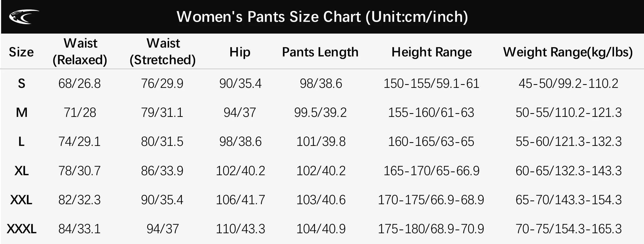This screenshot has width=644, height=244.
Task: Click the 160-165/63-65 height range cell
Action: 431,142
